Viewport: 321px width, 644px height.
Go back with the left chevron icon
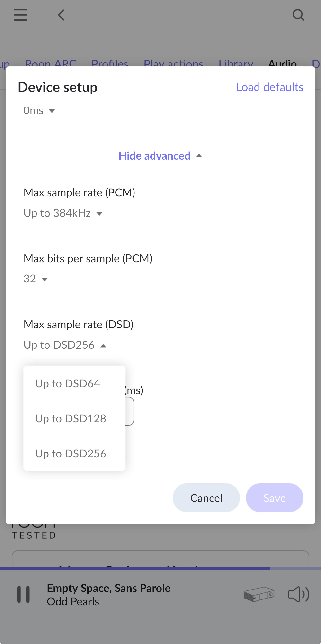(x=62, y=15)
